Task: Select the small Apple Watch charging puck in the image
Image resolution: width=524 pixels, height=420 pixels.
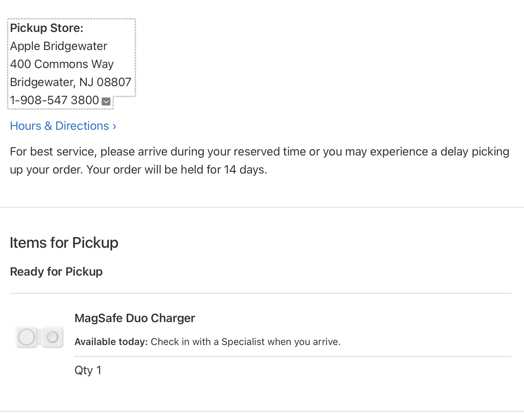Action: pyautogui.click(x=53, y=337)
